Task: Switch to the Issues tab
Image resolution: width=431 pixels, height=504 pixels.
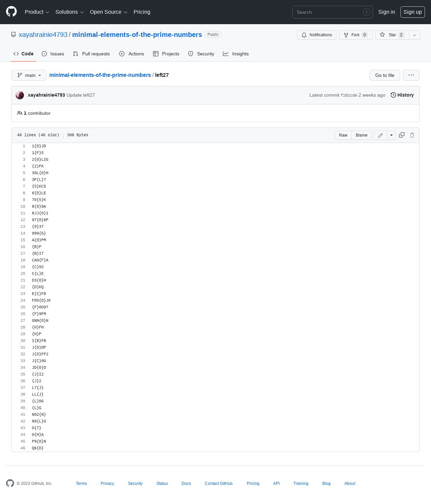Action: pos(53,54)
